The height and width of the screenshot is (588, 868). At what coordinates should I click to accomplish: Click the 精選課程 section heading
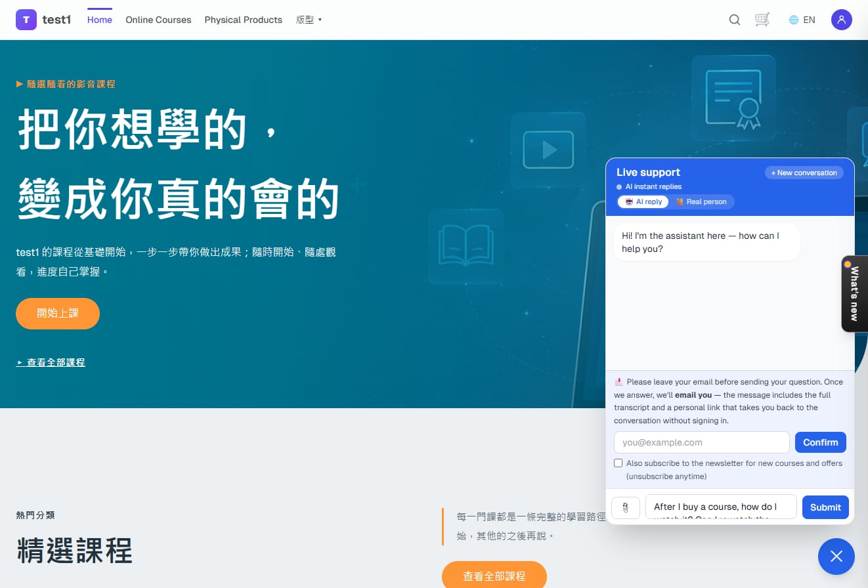pyautogui.click(x=74, y=550)
